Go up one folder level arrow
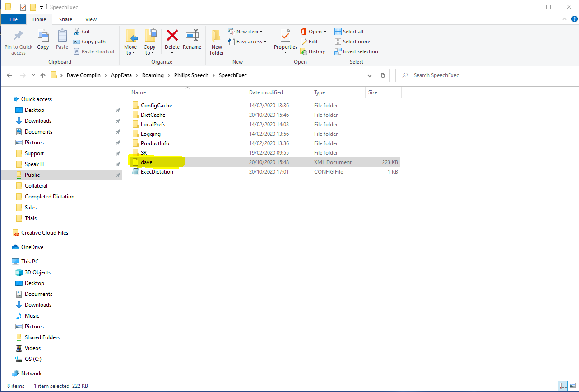 (x=43, y=75)
